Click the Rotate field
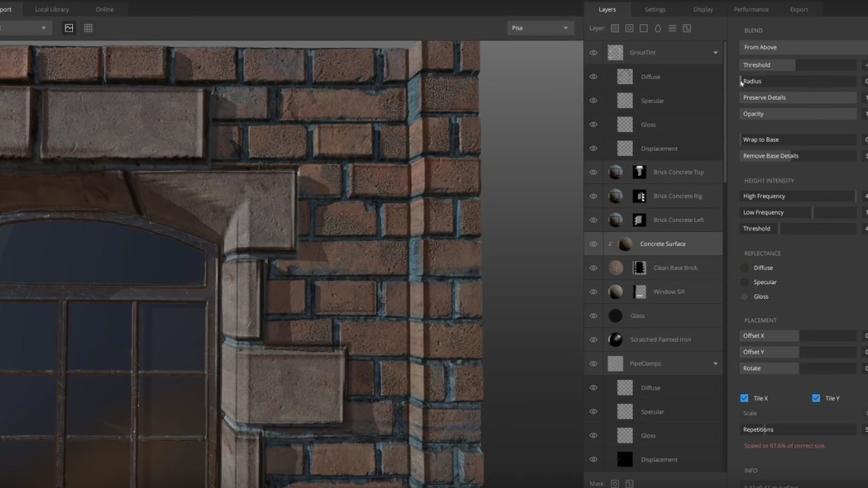The image size is (868, 488). 799,368
